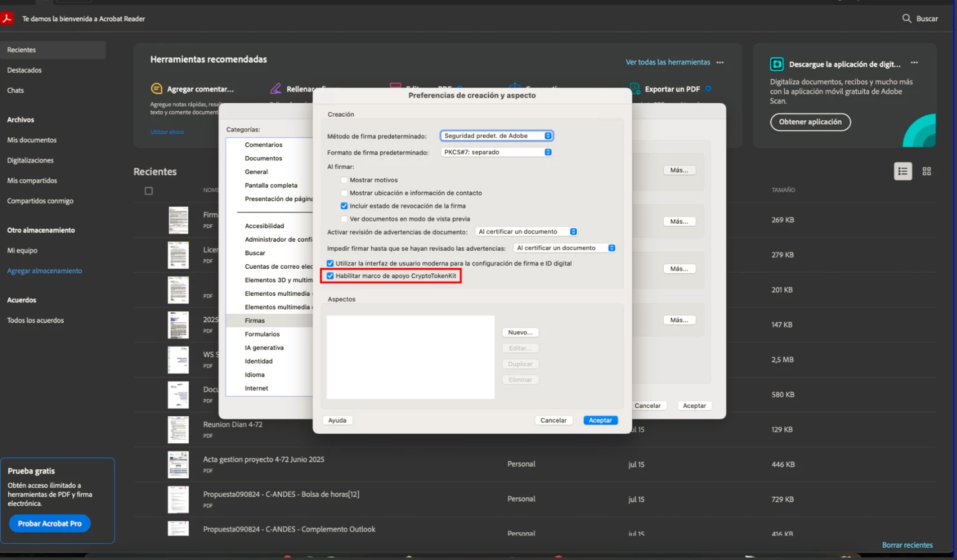Tick the select-all checkbox in Recientes
The image size is (957, 560).
pos(149,191)
